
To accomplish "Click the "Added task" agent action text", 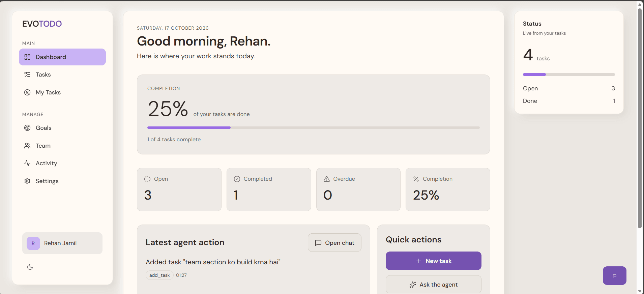I will coord(213,262).
